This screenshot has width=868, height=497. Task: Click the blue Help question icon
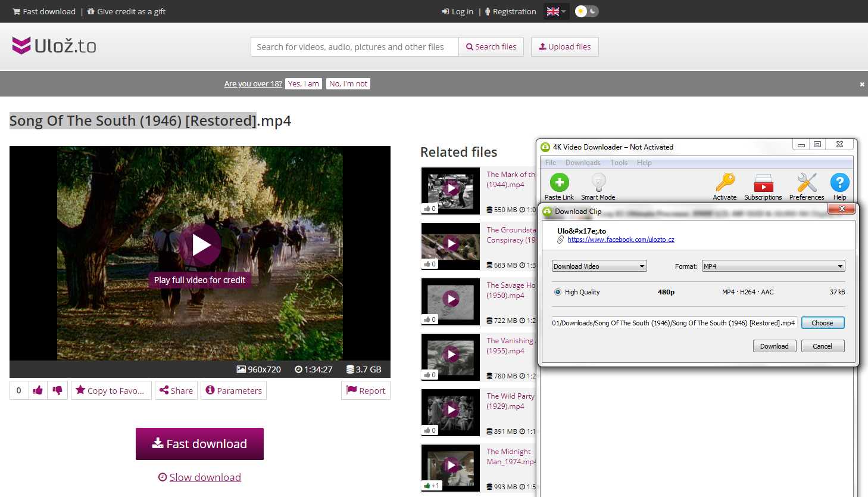tap(839, 182)
